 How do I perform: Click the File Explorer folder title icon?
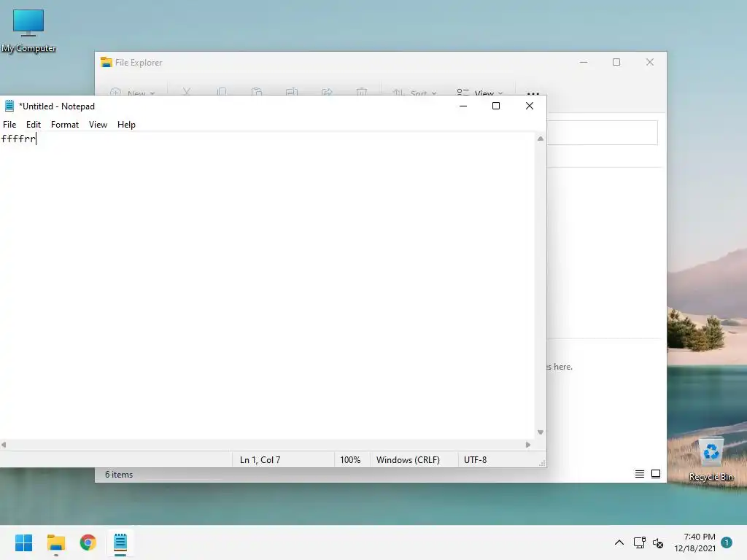coord(106,63)
